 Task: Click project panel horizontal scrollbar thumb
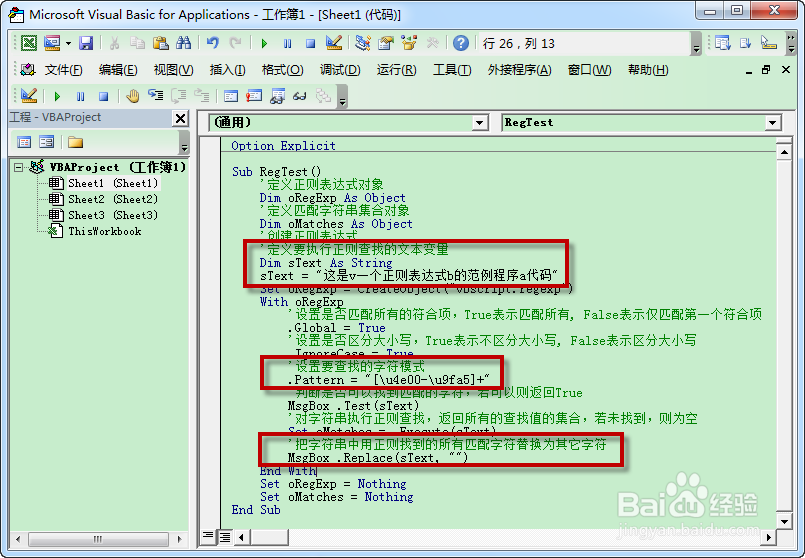(x=98, y=539)
